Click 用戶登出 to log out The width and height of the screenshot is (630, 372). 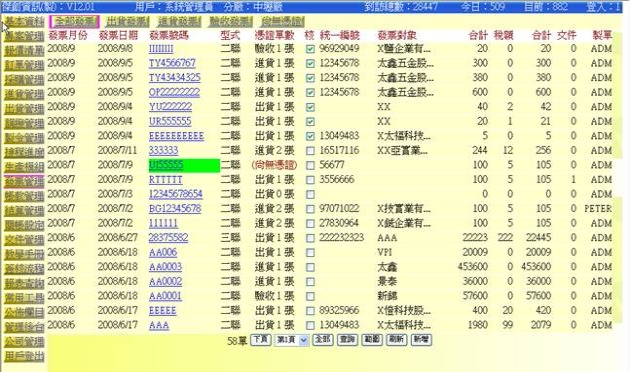(x=25, y=356)
